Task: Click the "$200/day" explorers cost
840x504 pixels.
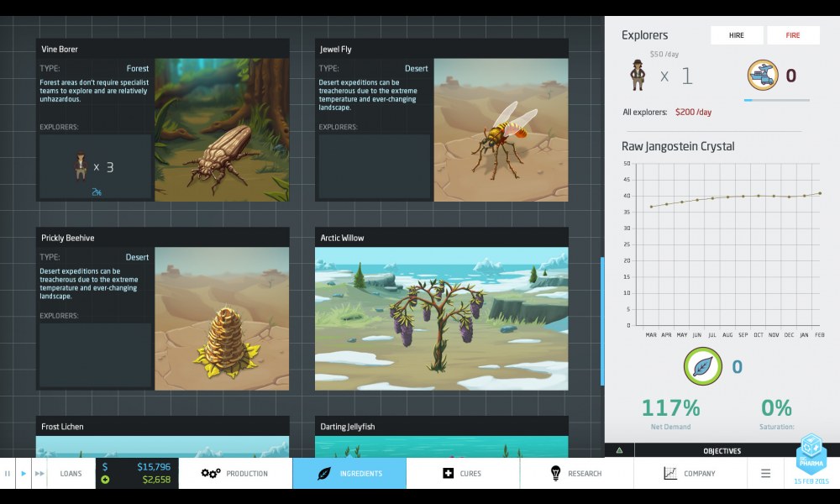Action: 693,112
